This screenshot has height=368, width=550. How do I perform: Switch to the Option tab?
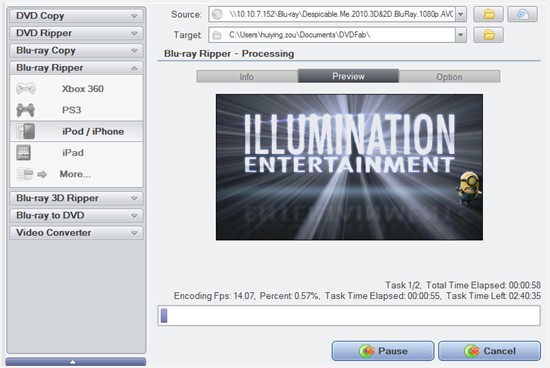coord(449,76)
